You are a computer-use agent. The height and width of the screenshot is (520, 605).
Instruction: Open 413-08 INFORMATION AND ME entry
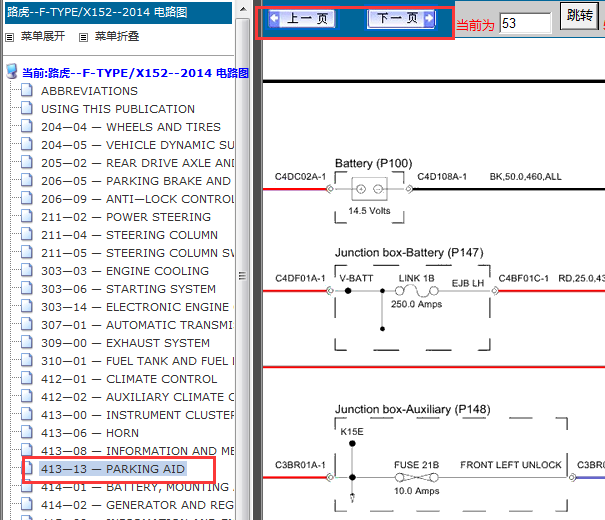[137, 451]
